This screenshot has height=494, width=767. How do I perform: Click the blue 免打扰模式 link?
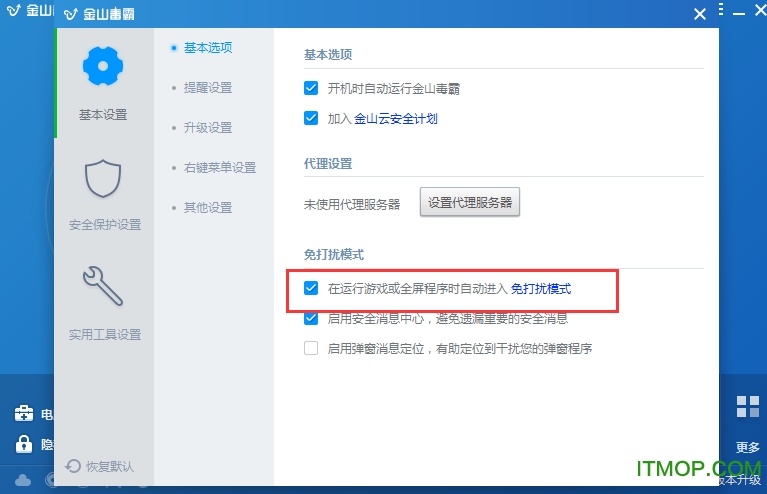[x=540, y=288]
